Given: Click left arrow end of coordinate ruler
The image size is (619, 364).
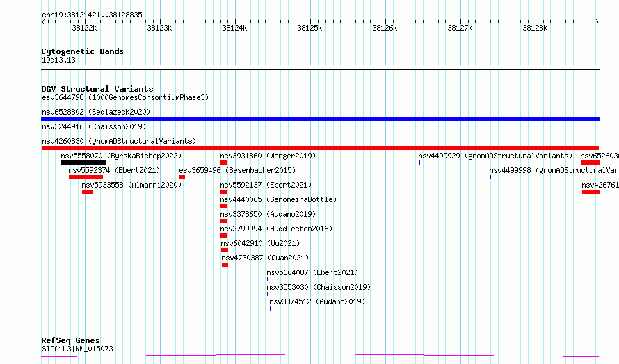Looking at the screenshot, I should coord(43,22).
